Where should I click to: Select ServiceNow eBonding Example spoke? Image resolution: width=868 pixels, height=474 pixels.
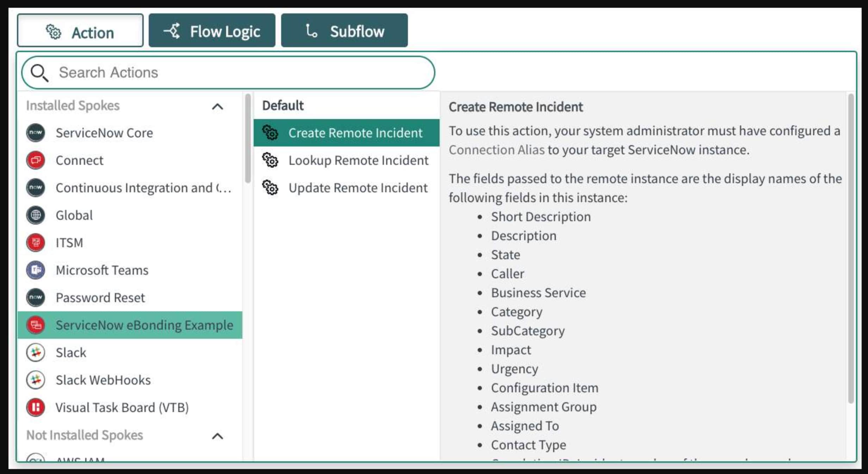[130, 325]
